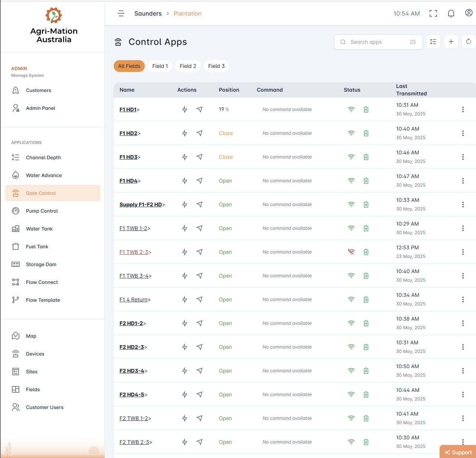Collapse sidebar with hamburger menu icon
The height and width of the screenshot is (458, 476).
pos(121,14)
